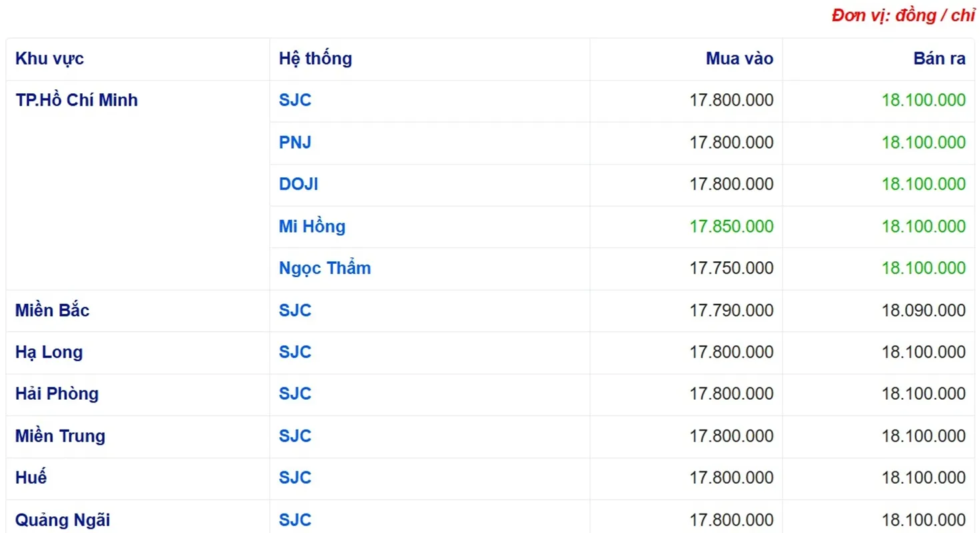Click the Đơn vị: đồng / chỉ label
The image size is (980, 533).
click(903, 16)
